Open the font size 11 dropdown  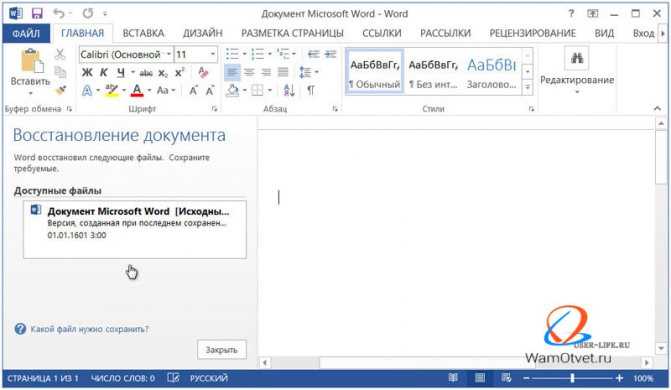pos(212,54)
